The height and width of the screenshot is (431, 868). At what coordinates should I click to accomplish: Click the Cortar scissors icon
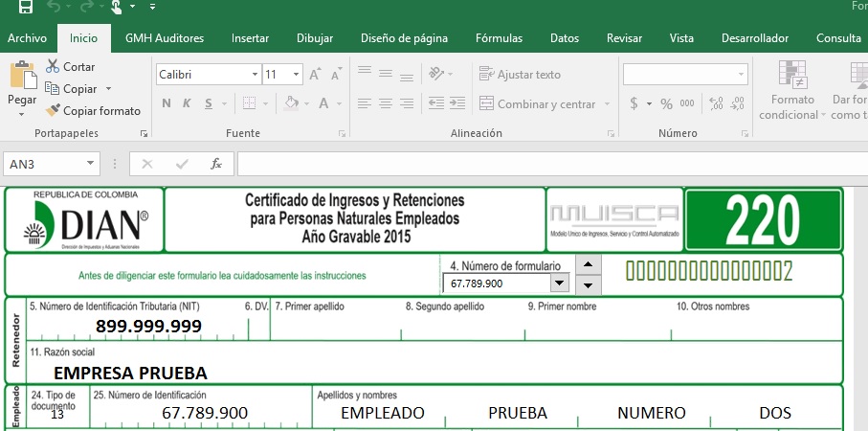pos(53,67)
